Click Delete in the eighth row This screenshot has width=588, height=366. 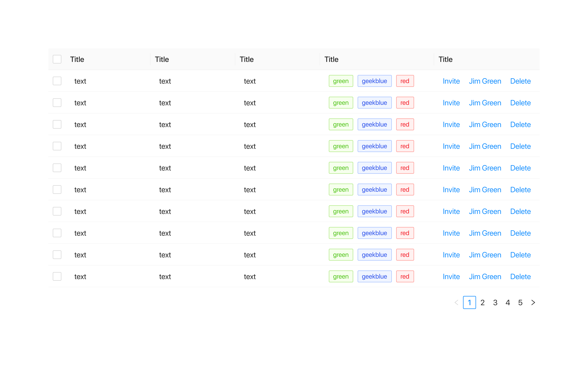(x=520, y=233)
